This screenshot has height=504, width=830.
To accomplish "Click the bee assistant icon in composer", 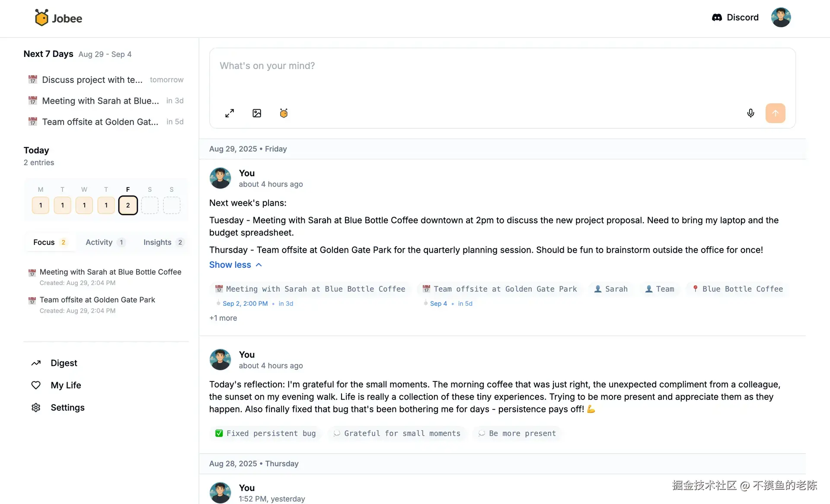I will (284, 113).
